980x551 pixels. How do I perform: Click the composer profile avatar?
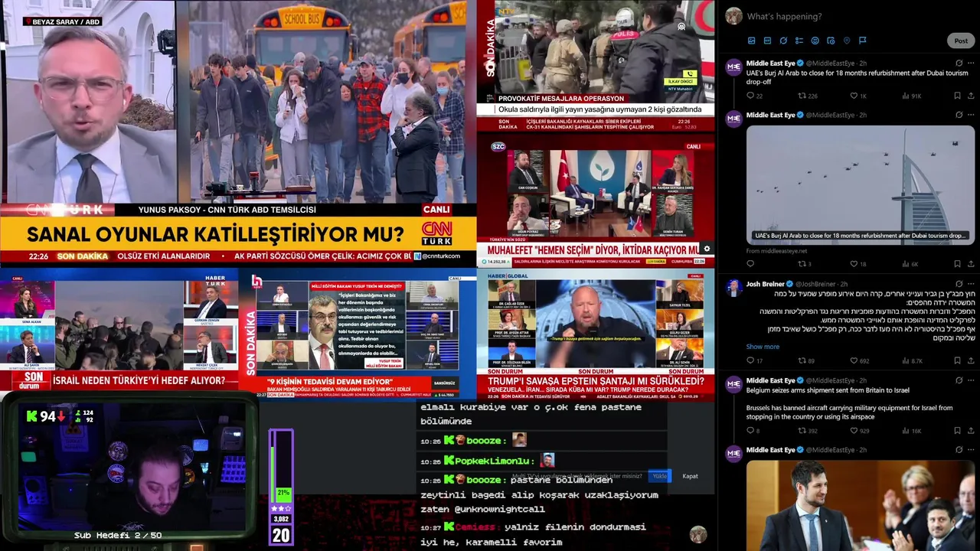tap(733, 16)
